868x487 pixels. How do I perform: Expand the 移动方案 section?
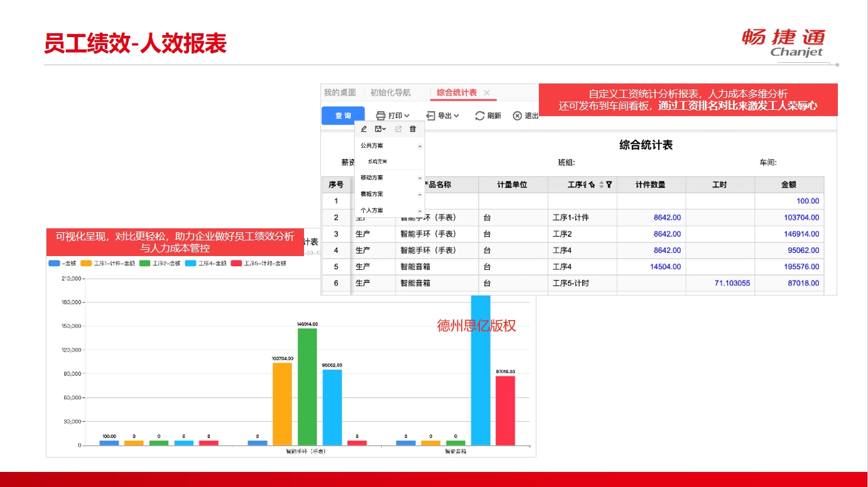point(420,178)
